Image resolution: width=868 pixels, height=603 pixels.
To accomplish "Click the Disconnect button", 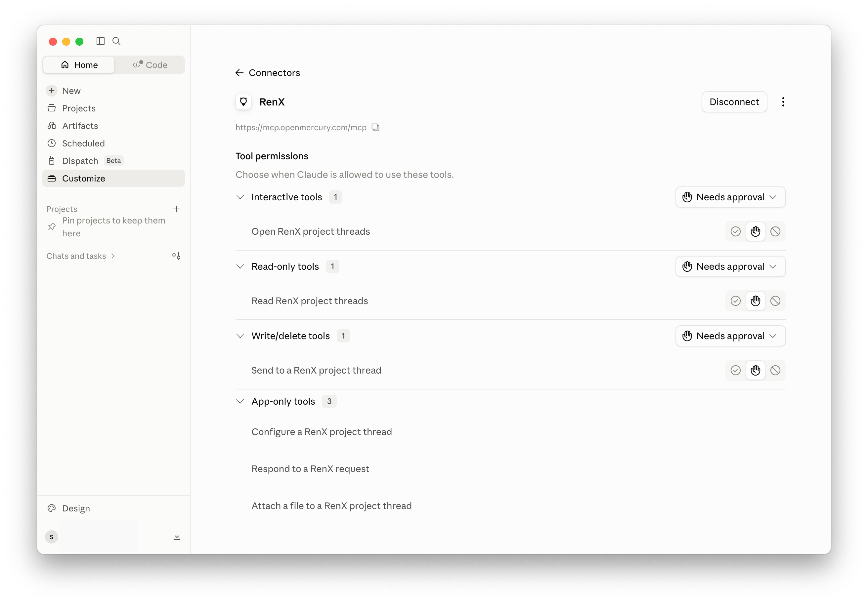I will pyautogui.click(x=734, y=102).
